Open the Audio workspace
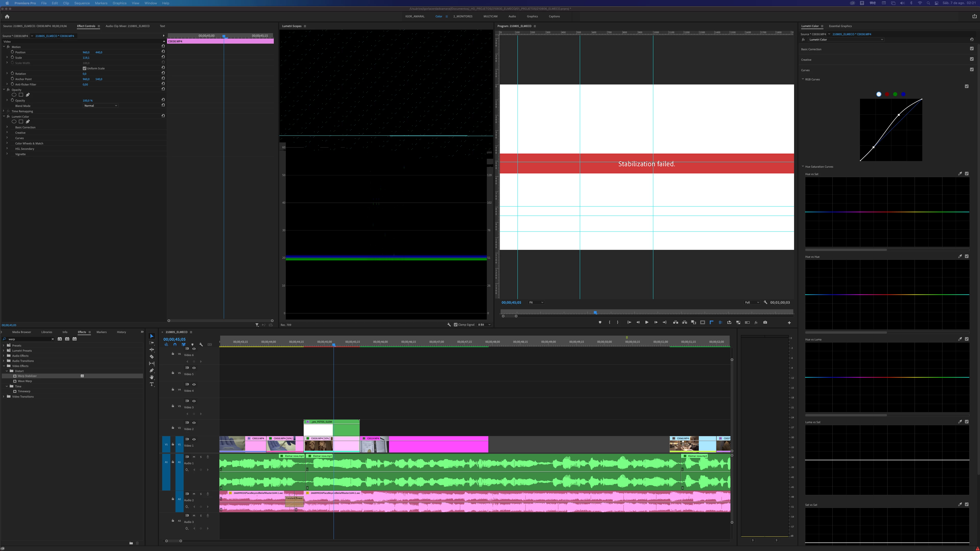Image resolution: width=980 pixels, height=551 pixels. click(512, 16)
